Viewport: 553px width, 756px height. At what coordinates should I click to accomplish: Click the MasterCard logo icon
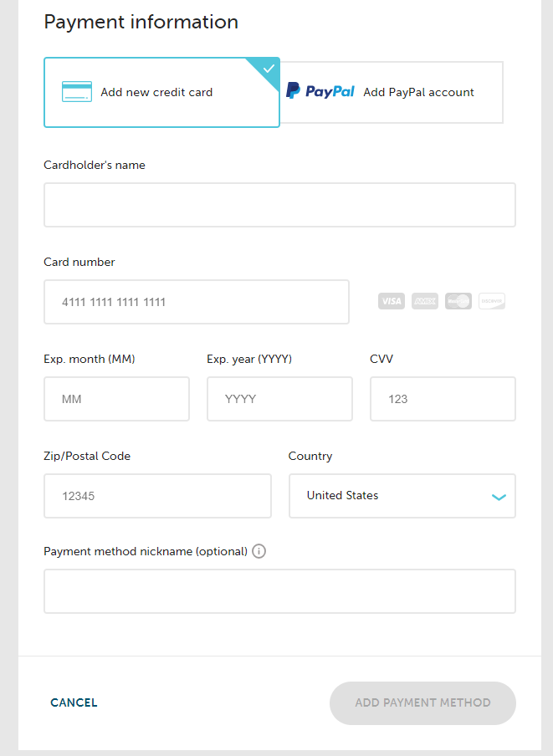point(458,301)
